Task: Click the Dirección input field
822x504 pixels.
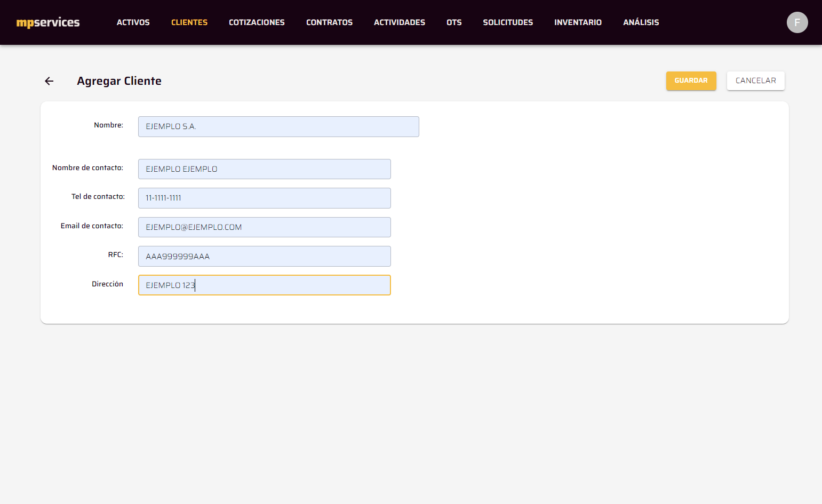Action: click(x=265, y=285)
